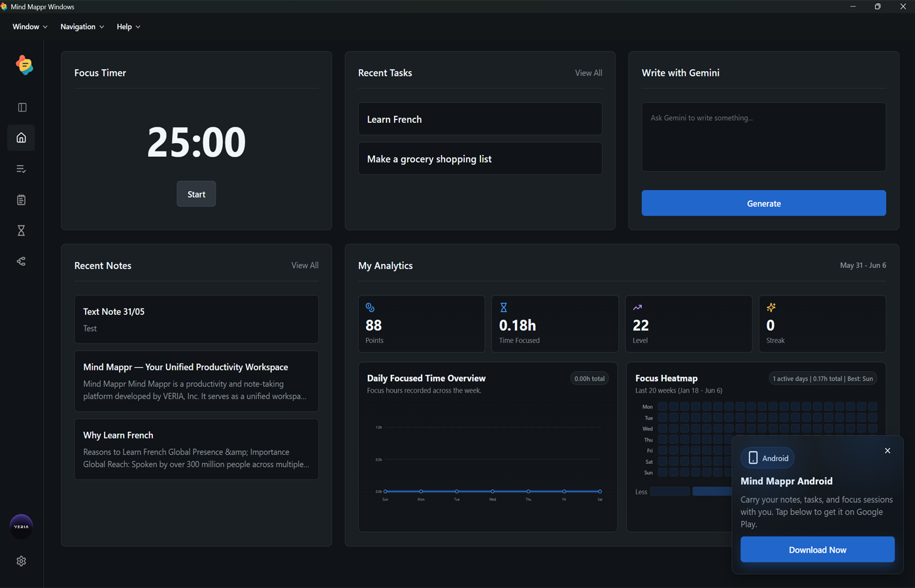The height and width of the screenshot is (588, 915).
Task: Start the 25:00 focus timer
Action: click(x=196, y=194)
